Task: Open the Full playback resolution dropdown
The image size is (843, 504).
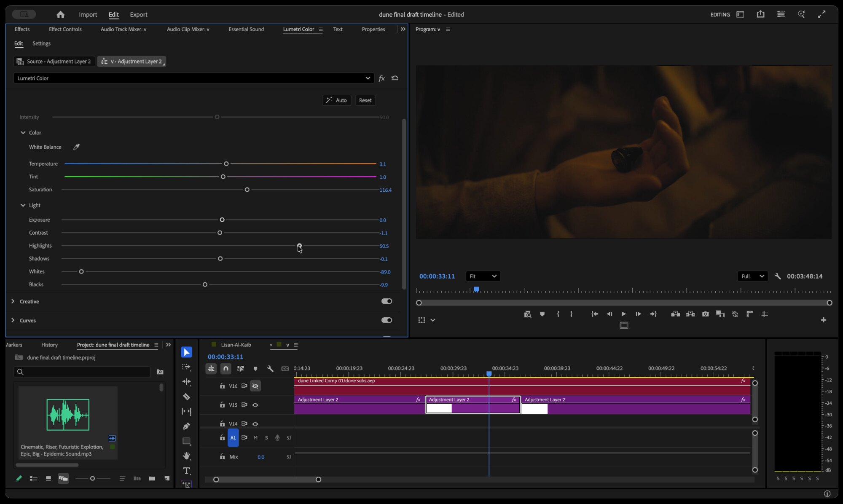Action: click(x=752, y=276)
